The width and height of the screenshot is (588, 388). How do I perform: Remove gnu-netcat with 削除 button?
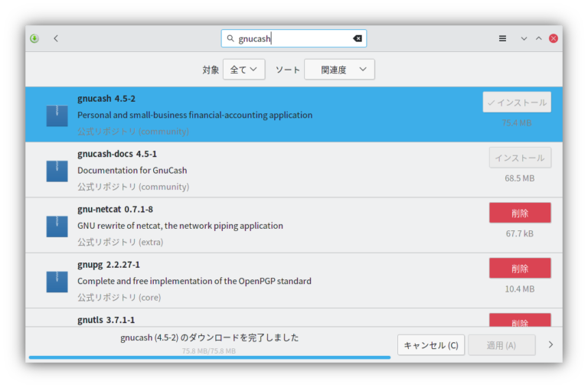(520, 213)
